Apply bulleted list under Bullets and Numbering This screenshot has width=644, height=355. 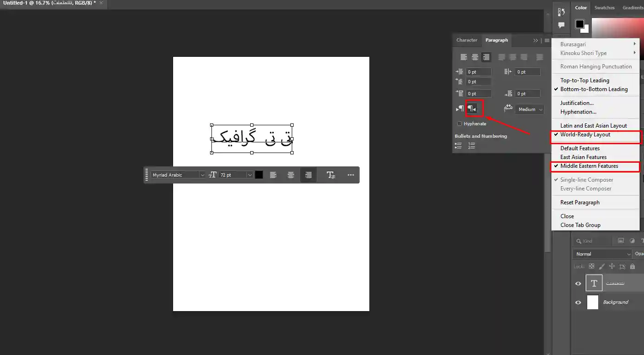click(x=458, y=146)
